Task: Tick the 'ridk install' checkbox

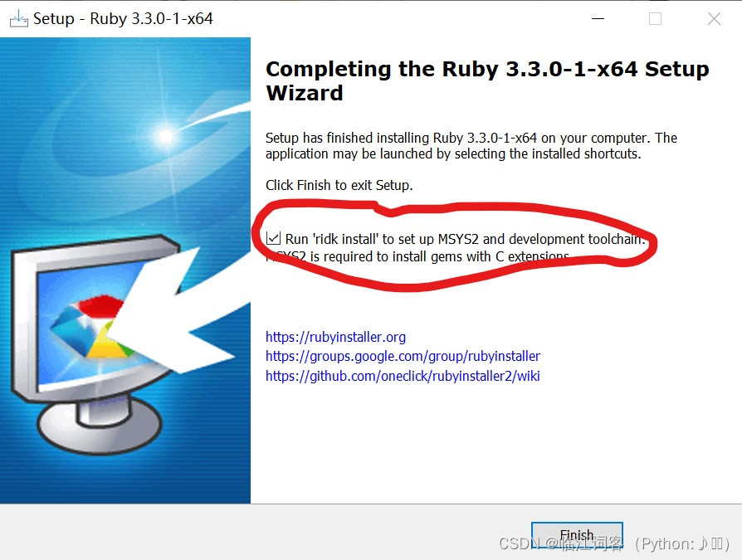Action: (x=274, y=238)
